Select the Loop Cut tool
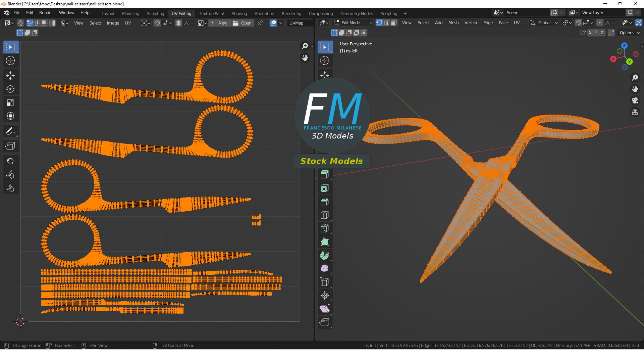This screenshot has width=644, height=350. click(325, 215)
